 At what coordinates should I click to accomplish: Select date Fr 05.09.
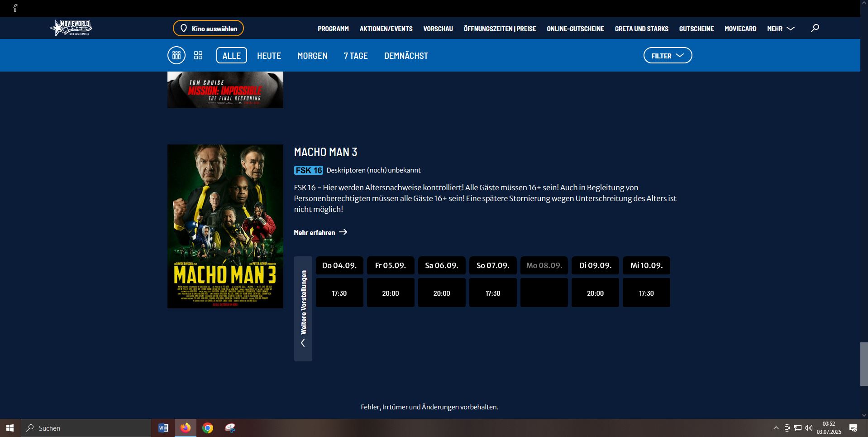click(x=391, y=265)
